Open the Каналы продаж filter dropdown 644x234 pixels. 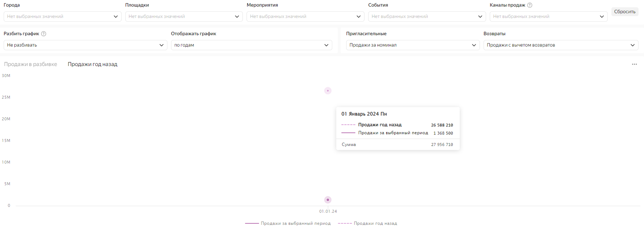coord(548,17)
